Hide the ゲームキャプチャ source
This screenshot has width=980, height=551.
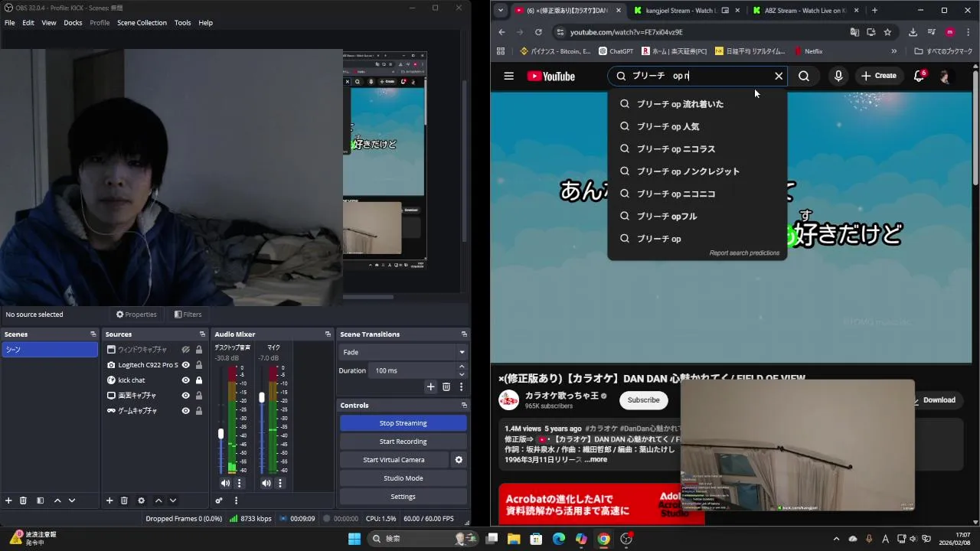click(x=185, y=411)
